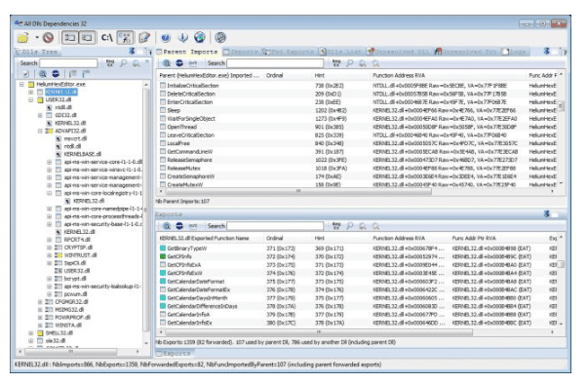
Task: Expand the RPCRT4.dll tree node
Action: [49, 240]
